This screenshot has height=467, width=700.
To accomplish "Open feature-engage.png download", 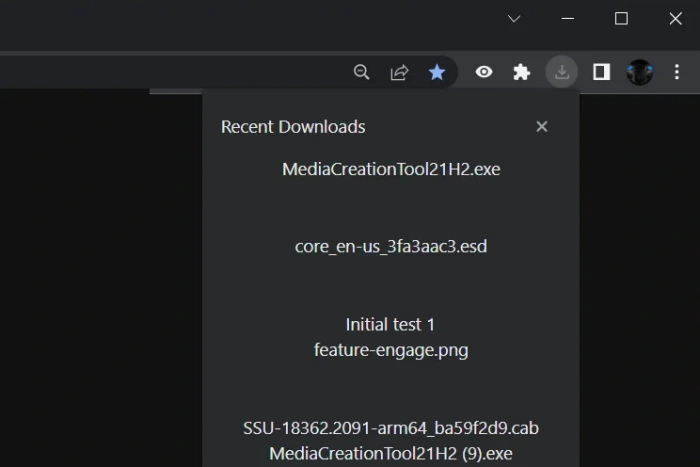I will 391,350.
